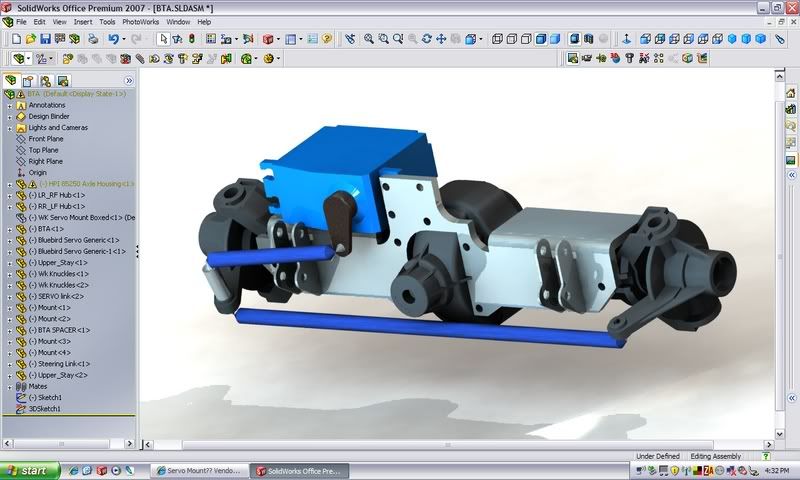The height and width of the screenshot is (480, 800).
Task: Click the Normal To view icon
Action: tap(627, 39)
